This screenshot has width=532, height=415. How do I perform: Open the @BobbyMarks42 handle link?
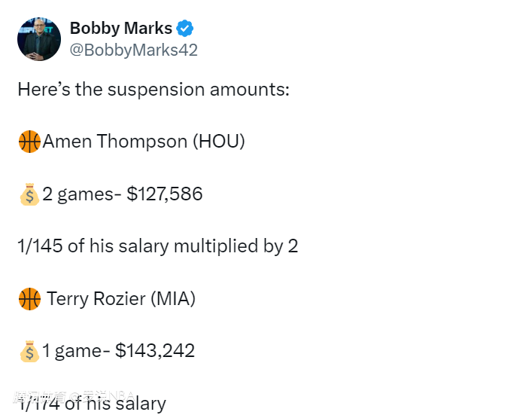(134, 50)
